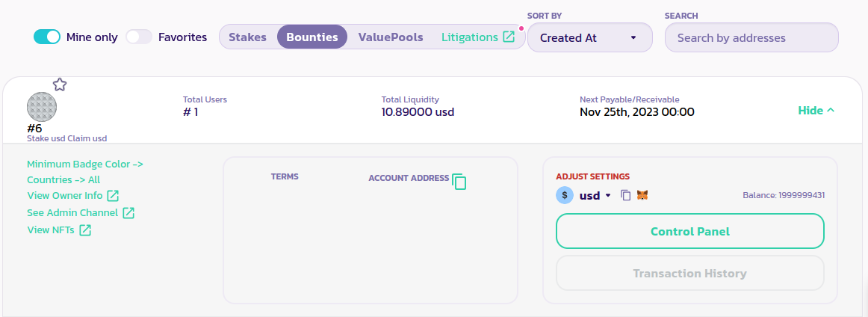
Task: Copy usd token address icon
Action: 626,195
